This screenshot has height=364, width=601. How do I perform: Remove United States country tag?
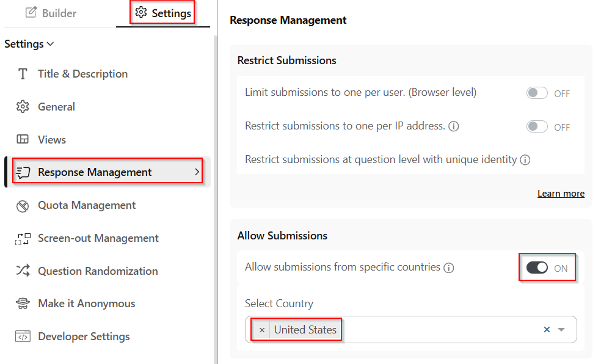click(x=262, y=330)
